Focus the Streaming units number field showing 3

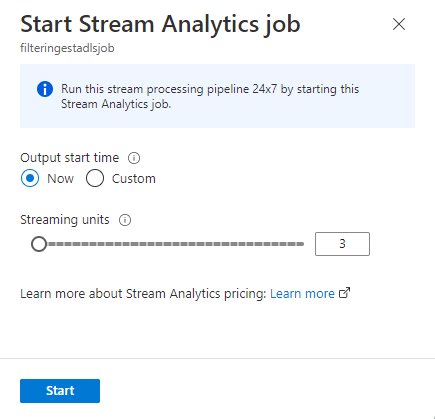[x=342, y=244]
